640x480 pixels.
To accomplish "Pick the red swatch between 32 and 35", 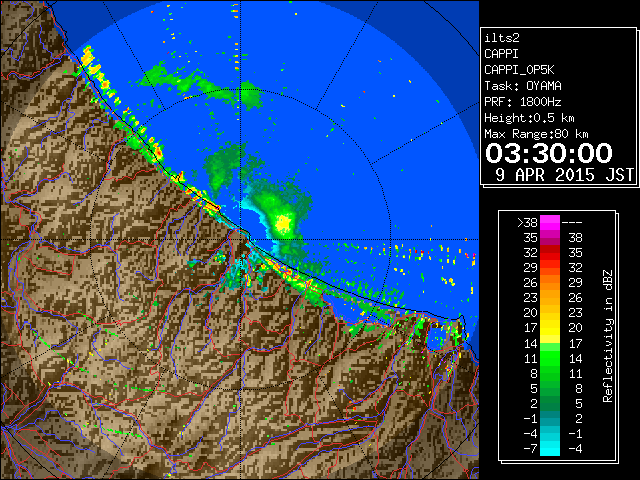I will coord(550,253).
